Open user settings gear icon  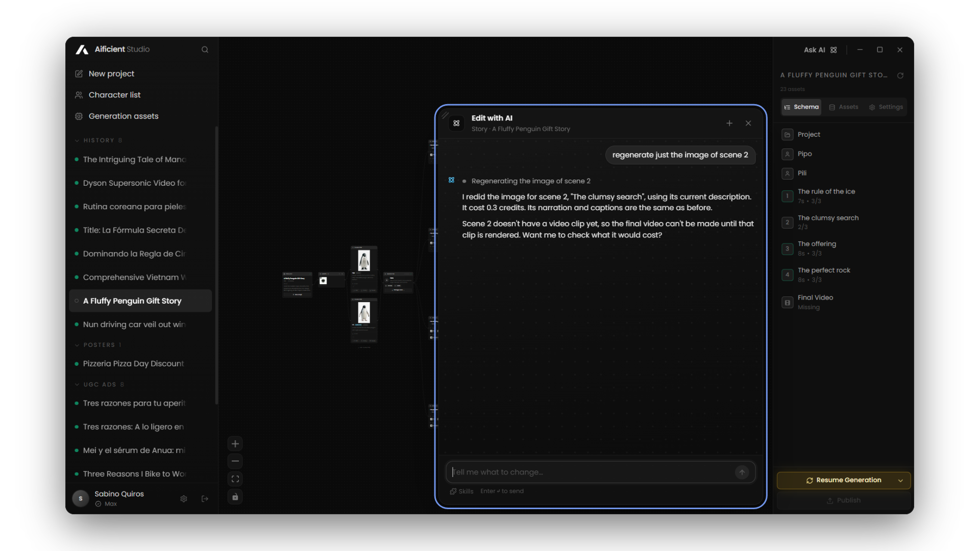coord(183,498)
